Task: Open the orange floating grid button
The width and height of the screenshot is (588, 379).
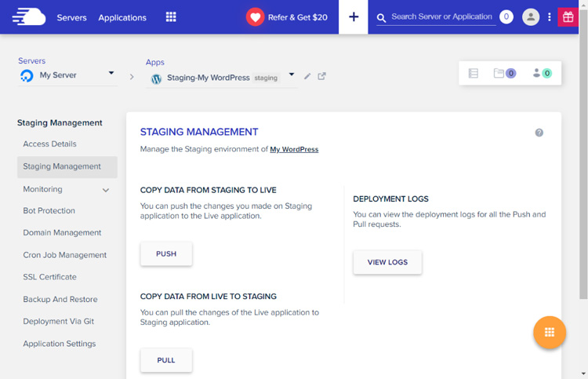Action: pyautogui.click(x=550, y=333)
